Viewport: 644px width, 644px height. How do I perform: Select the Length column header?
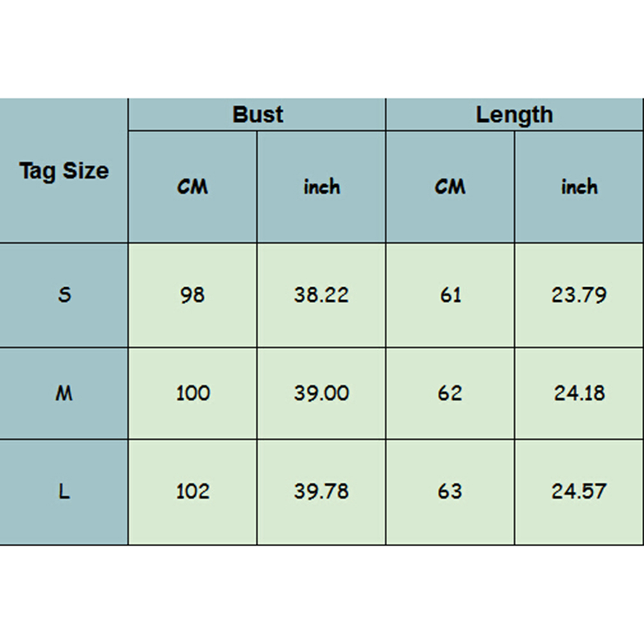click(514, 114)
